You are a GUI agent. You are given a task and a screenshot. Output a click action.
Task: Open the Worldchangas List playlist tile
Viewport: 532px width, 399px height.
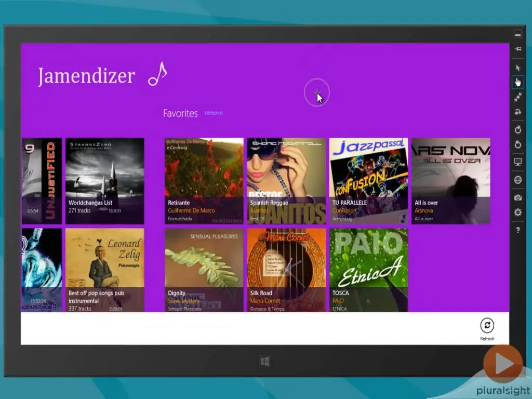pyautogui.click(x=104, y=181)
